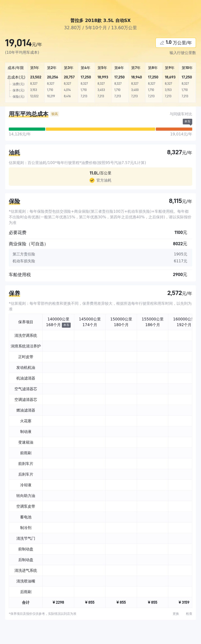Click the 更换 legend at table bottom
201x644 pixels.
tap(176, 614)
